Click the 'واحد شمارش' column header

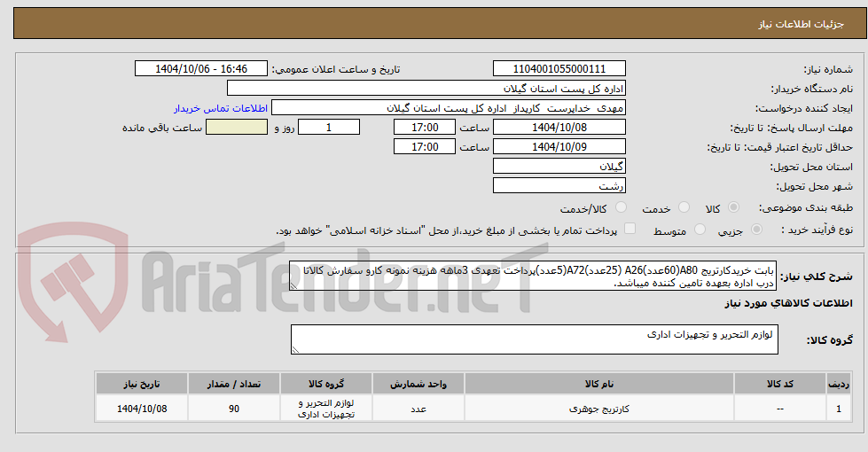[418, 384]
